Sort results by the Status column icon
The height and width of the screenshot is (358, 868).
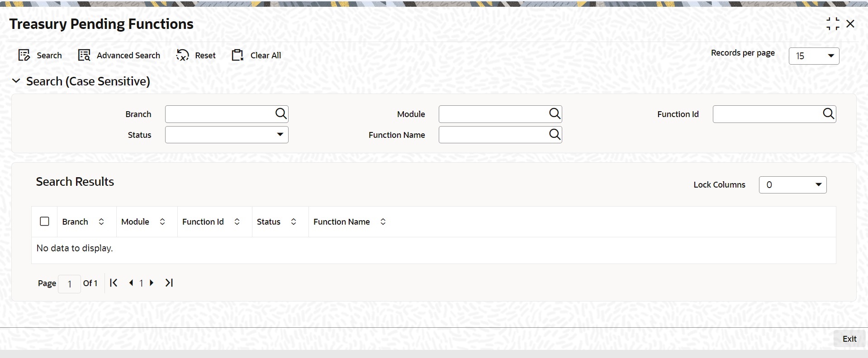click(294, 221)
